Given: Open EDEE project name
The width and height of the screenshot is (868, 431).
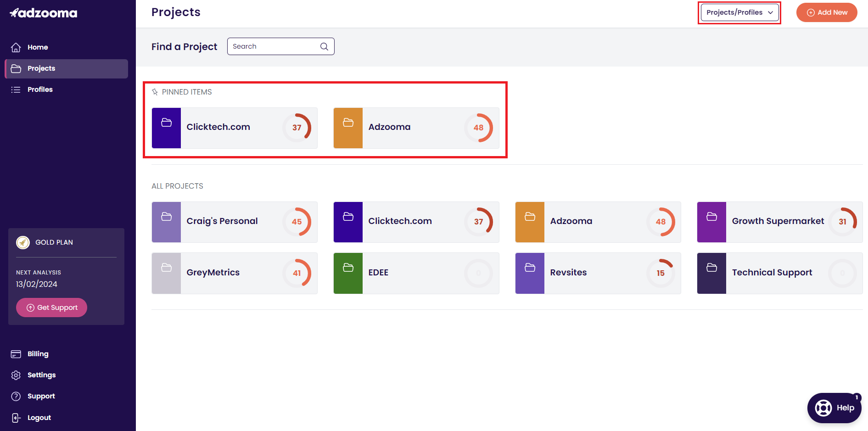Looking at the screenshot, I should tap(378, 273).
